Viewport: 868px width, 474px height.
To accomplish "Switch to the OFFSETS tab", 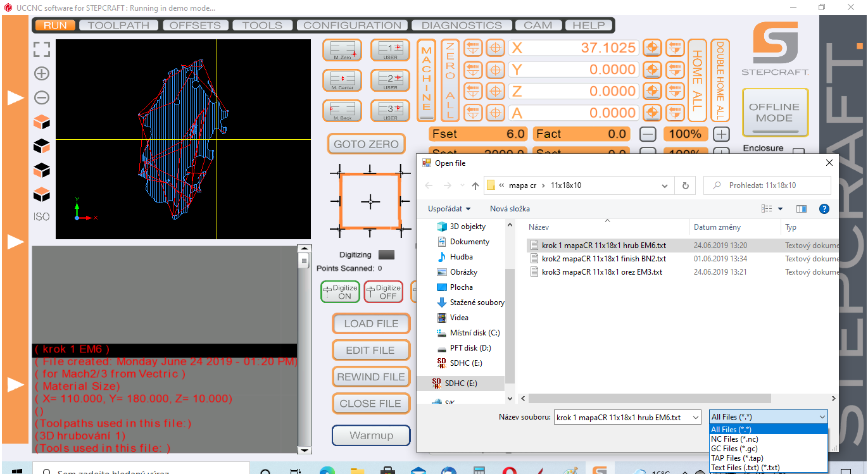I will pyautogui.click(x=195, y=25).
